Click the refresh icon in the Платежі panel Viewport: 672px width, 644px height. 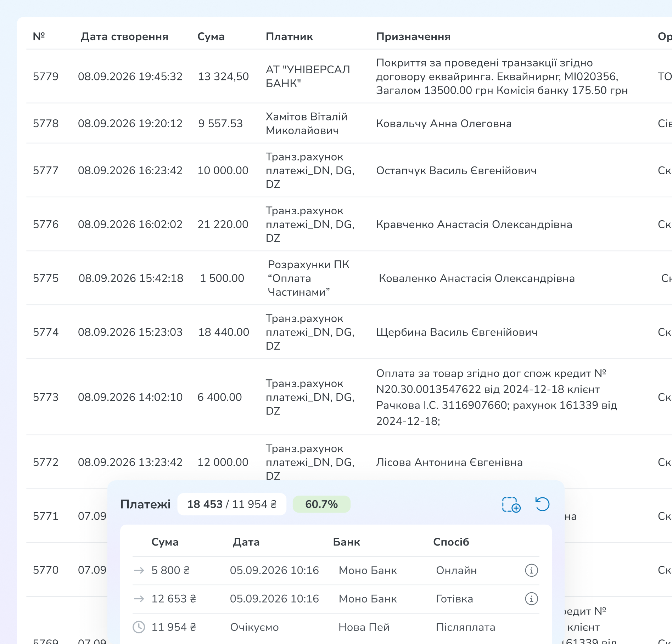pos(542,504)
